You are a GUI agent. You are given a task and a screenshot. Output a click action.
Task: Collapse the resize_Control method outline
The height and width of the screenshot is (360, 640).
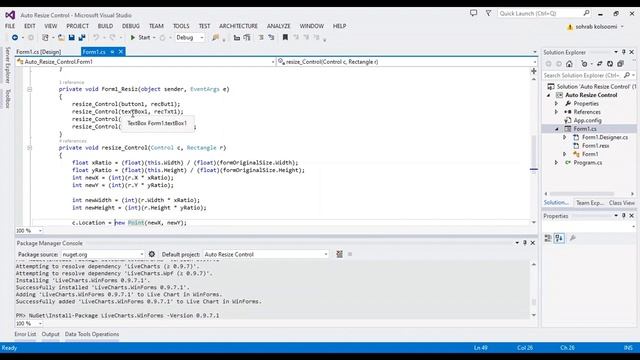pos(29,148)
